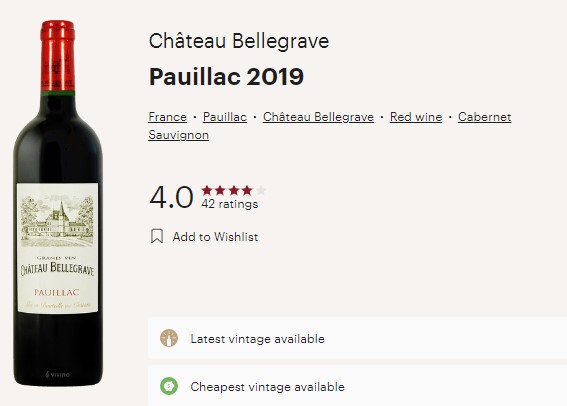Open the Red wine category link
Image resolution: width=567 pixels, height=406 pixels.
pyautogui.click(x=416, y=117)
